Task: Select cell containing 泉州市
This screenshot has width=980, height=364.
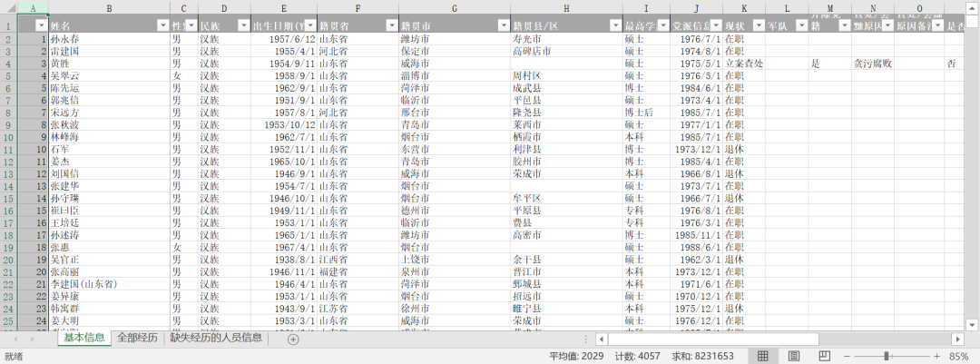Action: point(455,271)
